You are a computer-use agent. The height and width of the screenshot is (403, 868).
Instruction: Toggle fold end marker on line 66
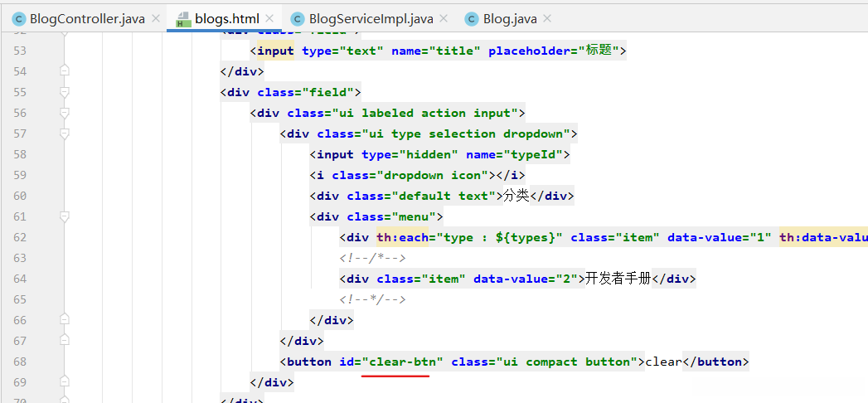pyautogui.click(x=65, y=320)
